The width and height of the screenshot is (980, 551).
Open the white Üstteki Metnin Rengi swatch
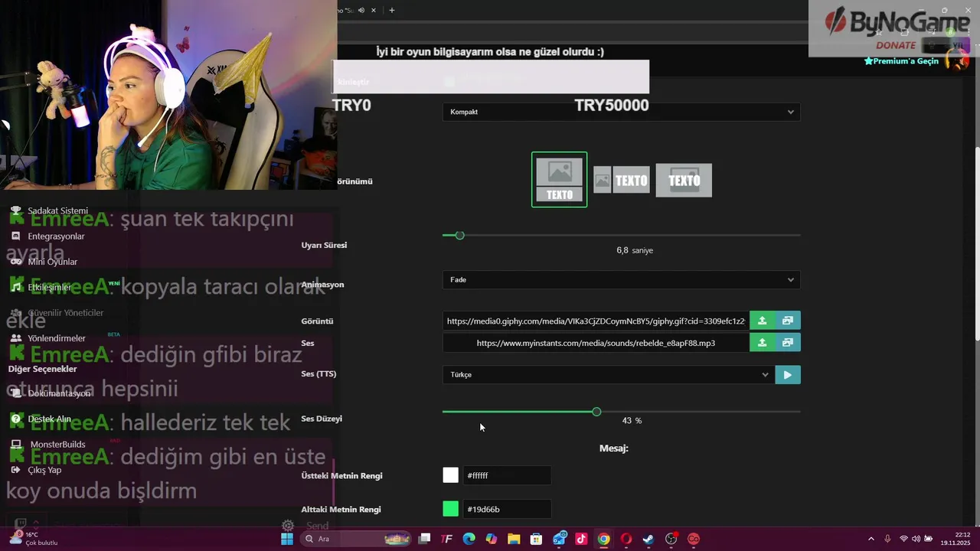pos(451,475)
